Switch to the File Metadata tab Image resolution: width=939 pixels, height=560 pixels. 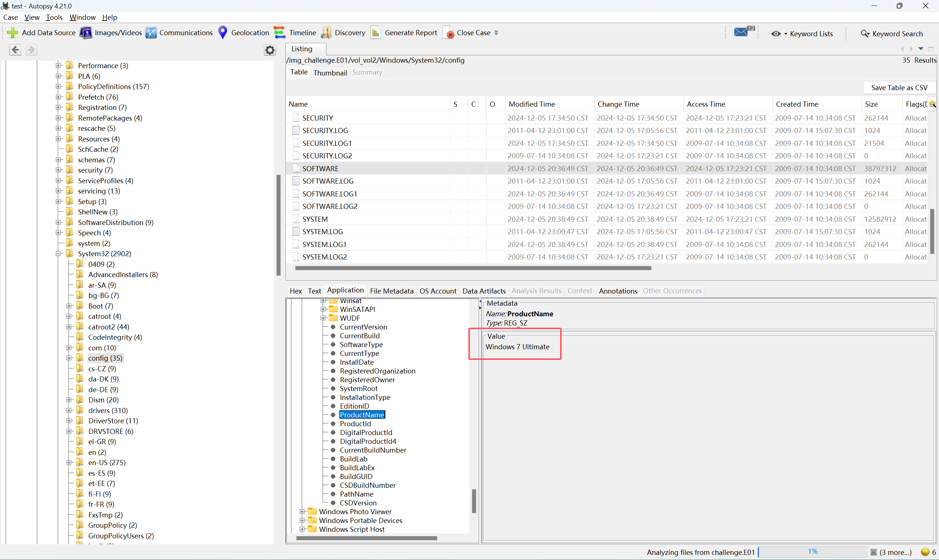pos(391,291)
